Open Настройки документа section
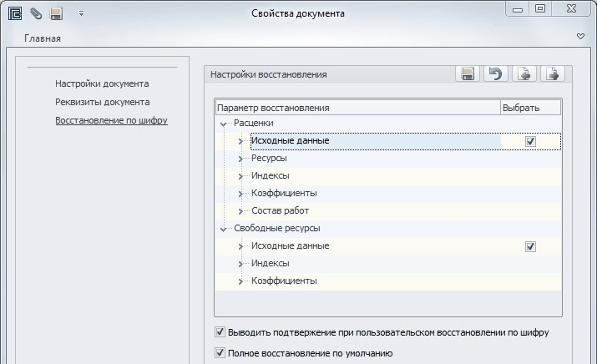The width and height of the screenshot is (597, 364). click(x=102, y=84)
